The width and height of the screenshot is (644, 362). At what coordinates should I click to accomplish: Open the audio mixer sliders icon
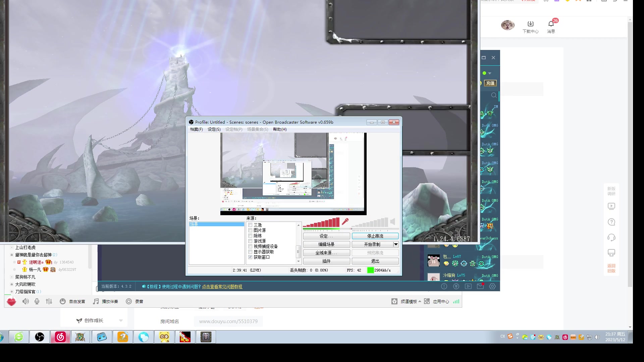click(x=49, y=301)
